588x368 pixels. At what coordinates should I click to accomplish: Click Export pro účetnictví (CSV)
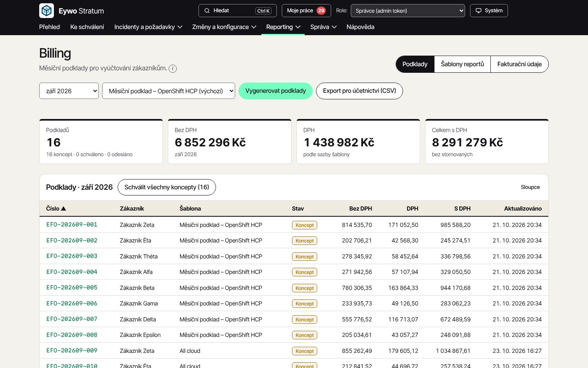point(359,91)
